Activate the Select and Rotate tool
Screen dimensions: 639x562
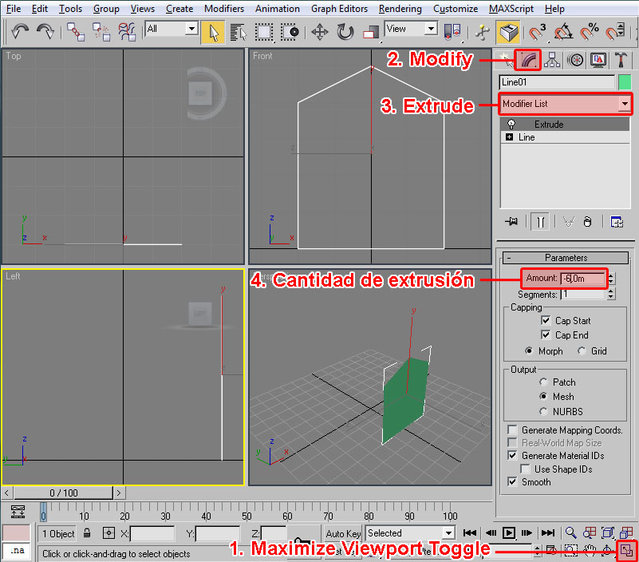345,31
